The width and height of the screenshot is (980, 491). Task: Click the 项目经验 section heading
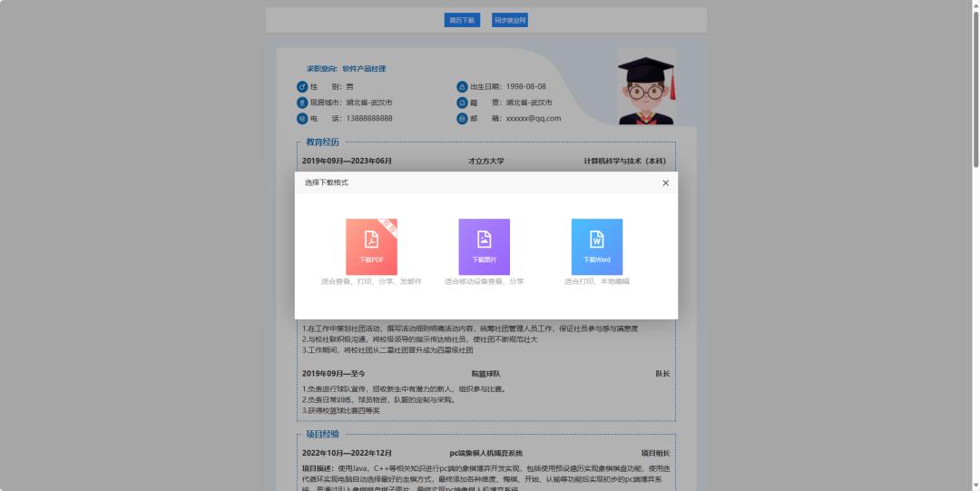322,435
